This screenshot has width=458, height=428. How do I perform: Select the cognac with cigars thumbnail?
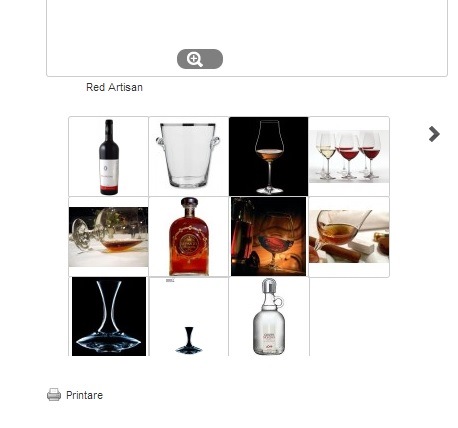[349, 237]
